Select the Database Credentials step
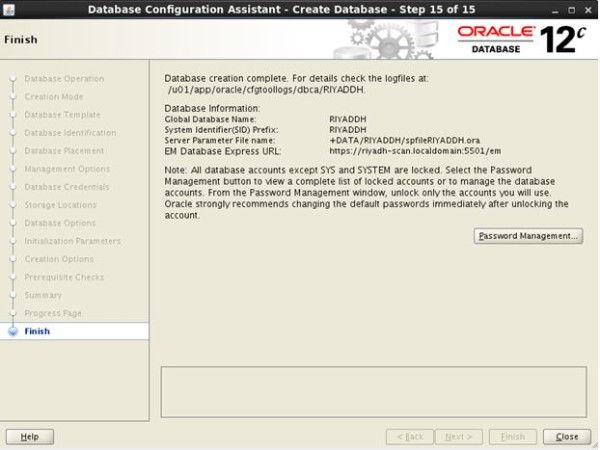600x450 pixels. point(67,187)
